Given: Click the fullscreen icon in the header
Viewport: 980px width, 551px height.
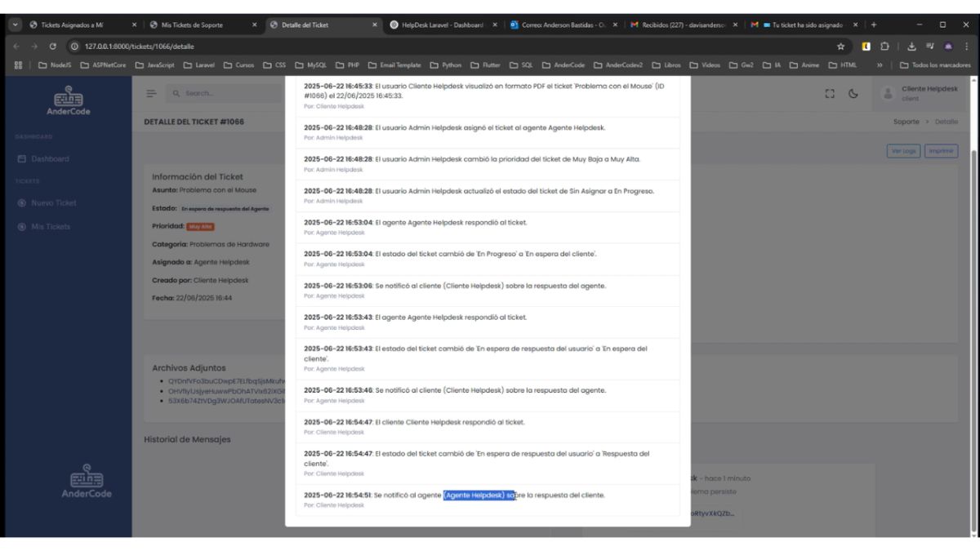Looking at the screenshot, I should [830, 94].
